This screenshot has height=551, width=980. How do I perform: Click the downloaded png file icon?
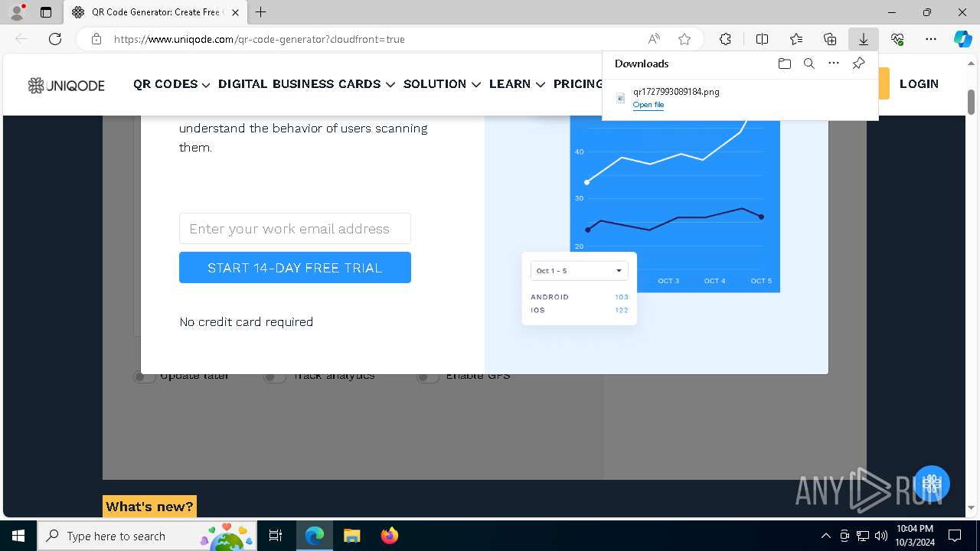pos(621,98)
